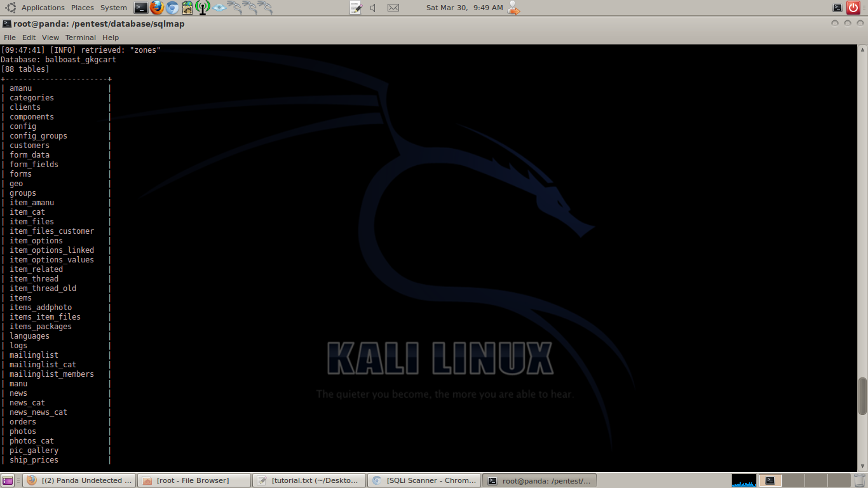Switch to tutorial.txt editor window
The height and width of the screenshot is (488, 868).
pos(309,480)
